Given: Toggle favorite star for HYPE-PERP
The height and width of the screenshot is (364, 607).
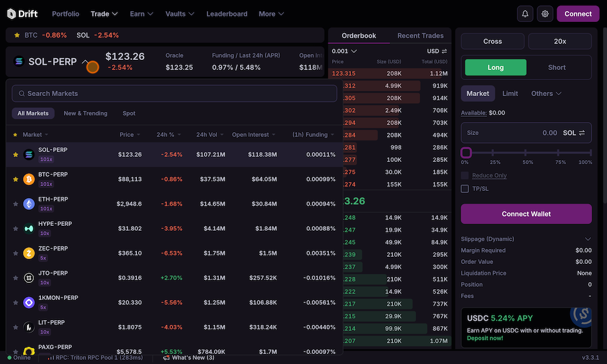Looking at the screenshot, I should [16, 228].
